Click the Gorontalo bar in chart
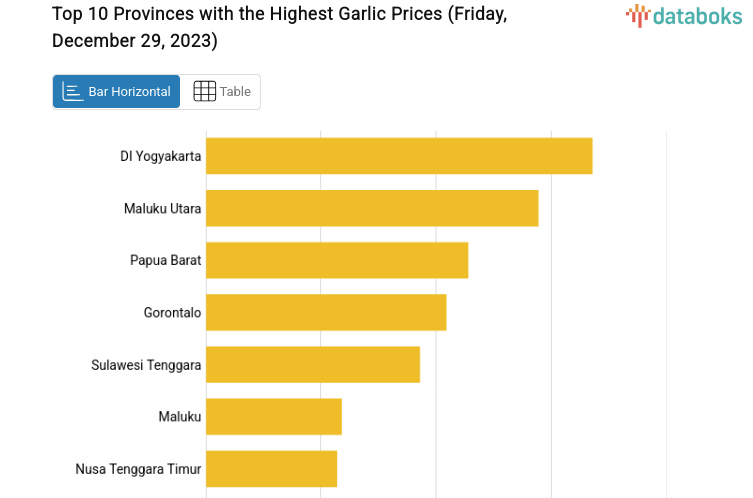 click(x=326, y=312)
